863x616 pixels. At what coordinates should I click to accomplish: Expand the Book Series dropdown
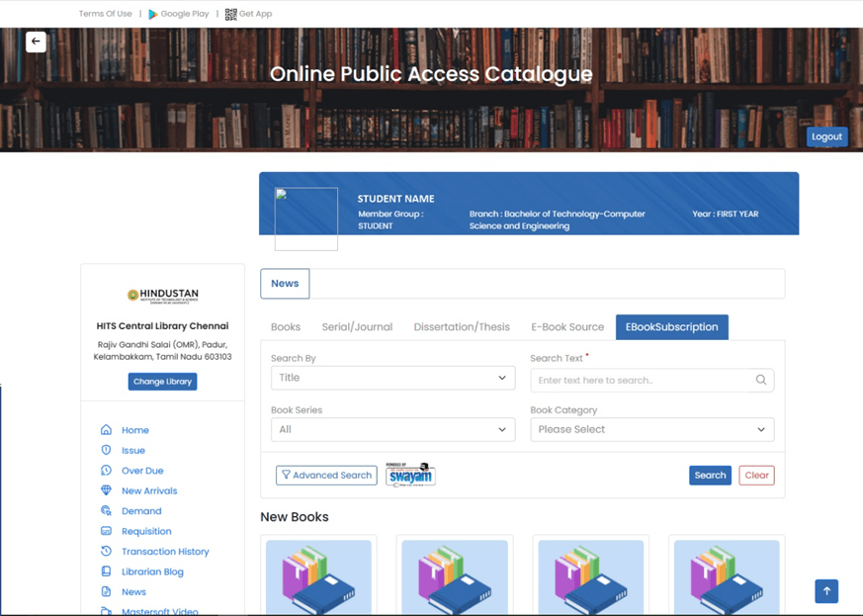coord(392,429)
